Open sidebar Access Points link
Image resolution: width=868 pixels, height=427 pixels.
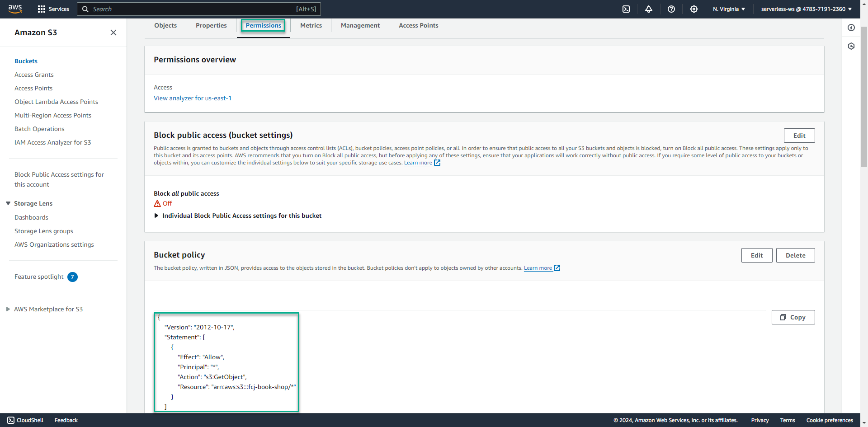coord(33,88)
